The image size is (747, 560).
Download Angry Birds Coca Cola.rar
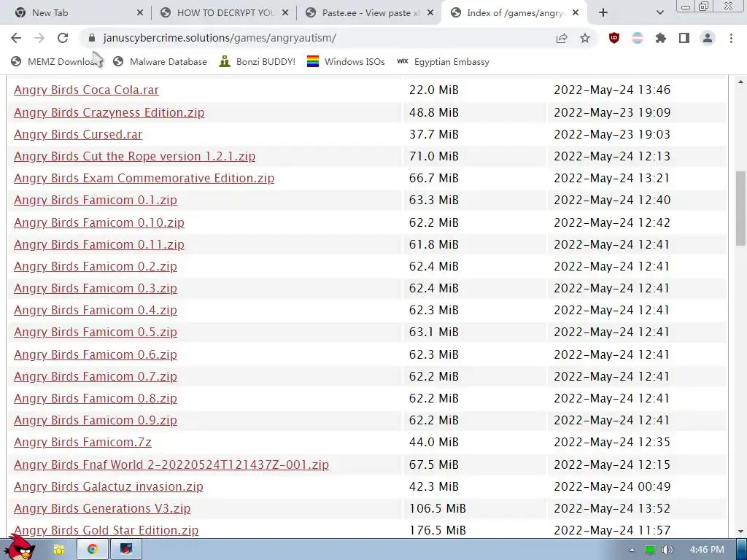86,90
